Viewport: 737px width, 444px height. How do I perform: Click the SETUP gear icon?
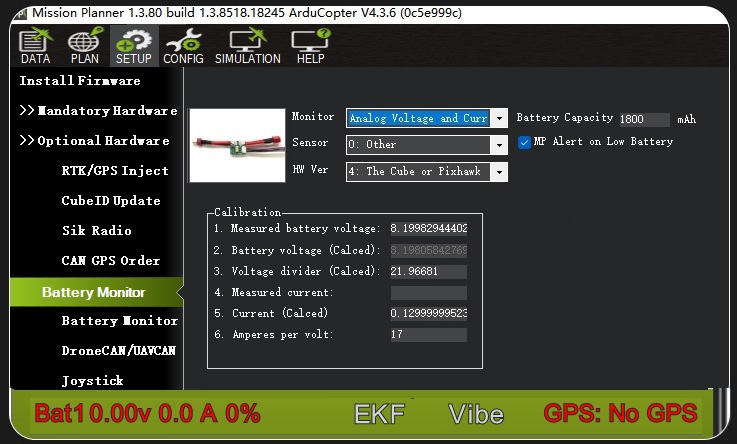pos(133,46)
